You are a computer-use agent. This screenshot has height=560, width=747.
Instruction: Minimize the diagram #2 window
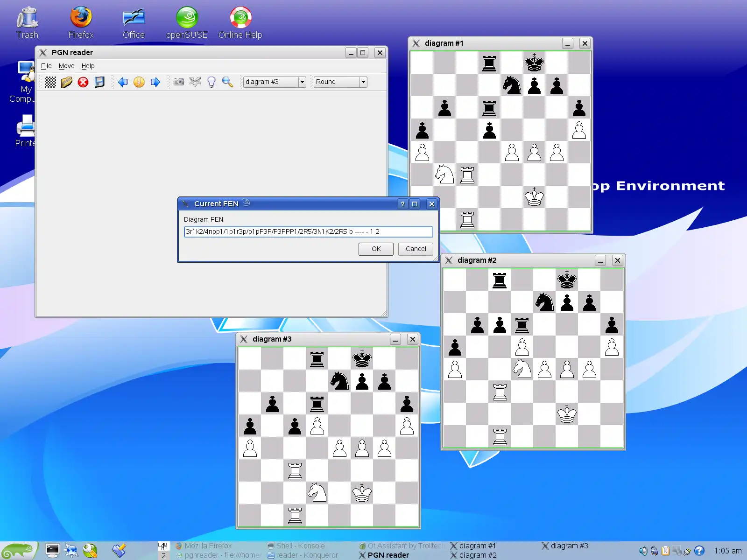click(600, 260)
